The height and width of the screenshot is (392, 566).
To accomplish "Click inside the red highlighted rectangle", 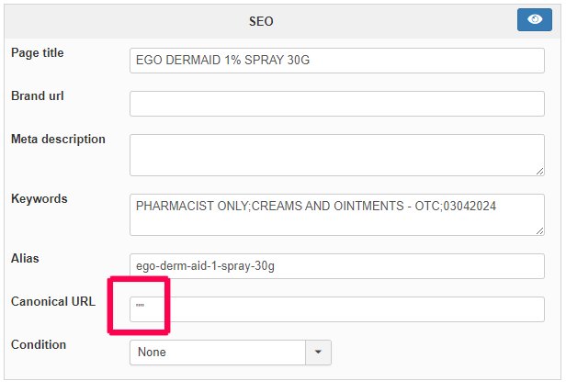I will (x=140, y=305).
